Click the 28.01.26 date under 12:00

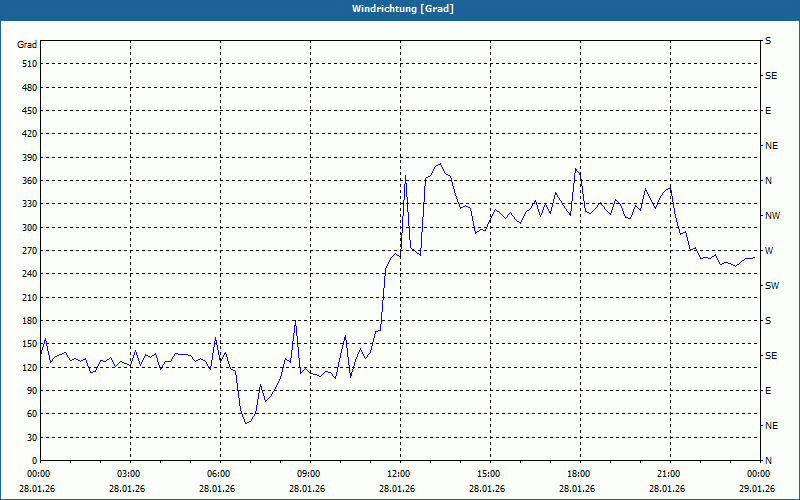(x=397, y=489)
